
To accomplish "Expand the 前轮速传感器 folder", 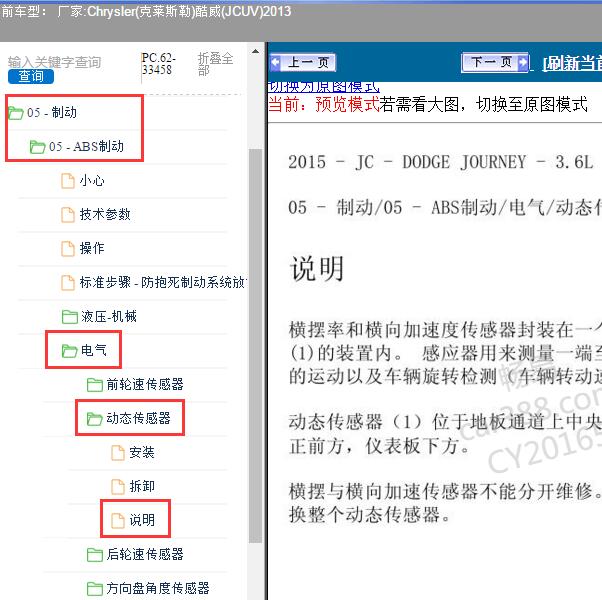I will click(x=145, y=384).
